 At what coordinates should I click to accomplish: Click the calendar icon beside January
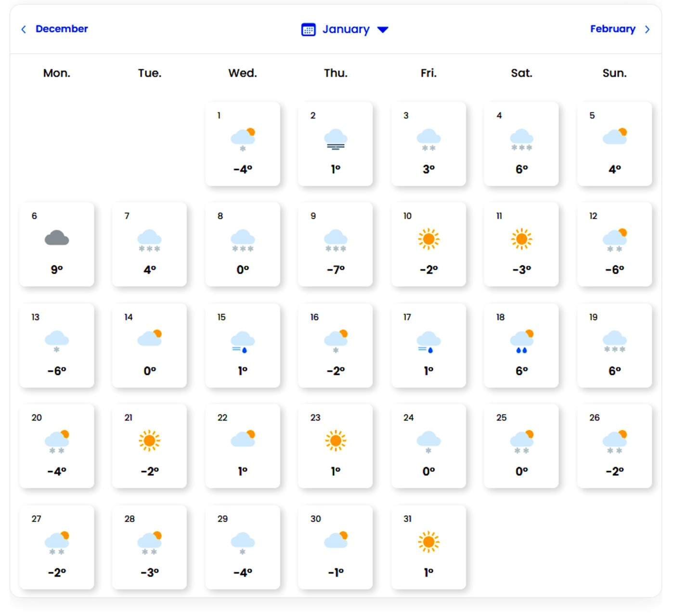coord(308,29)
